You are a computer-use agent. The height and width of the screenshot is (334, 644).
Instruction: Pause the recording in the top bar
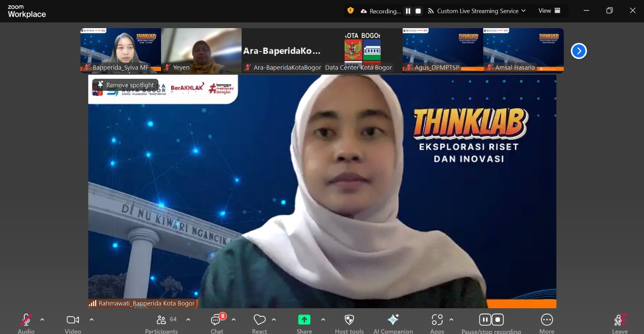408,11
